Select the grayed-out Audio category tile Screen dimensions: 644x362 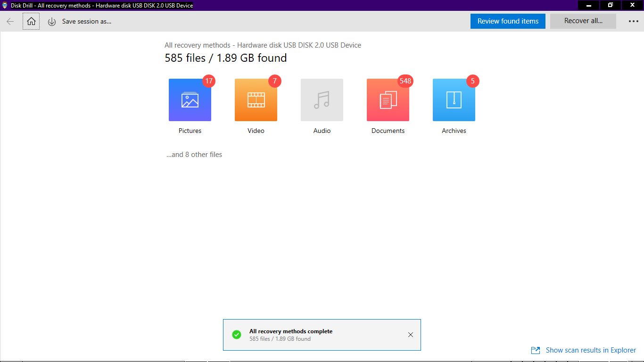click(322, 100)
